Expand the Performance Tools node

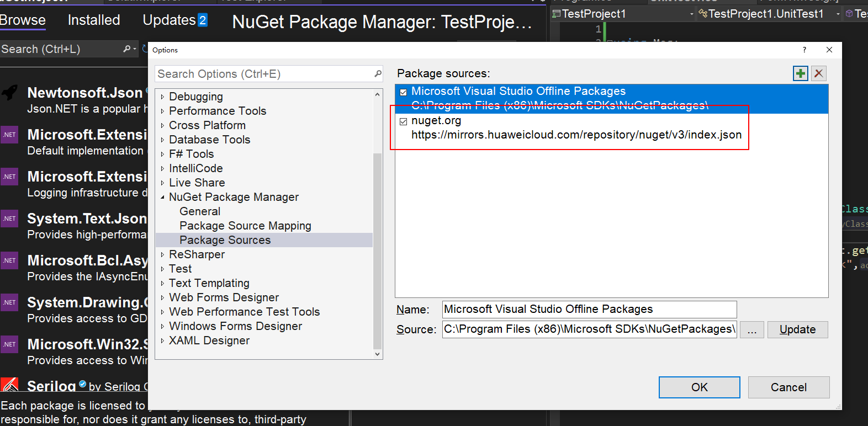click(x=162, y=111)
